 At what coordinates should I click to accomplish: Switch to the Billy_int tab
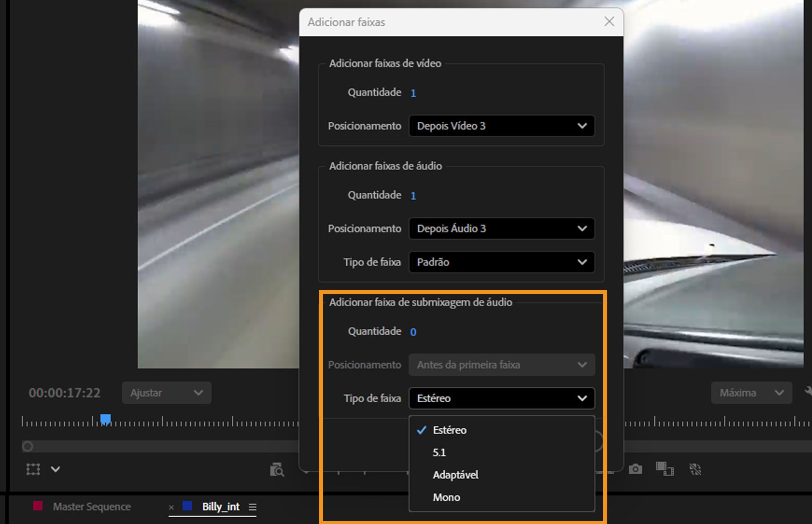tap(220, 507)
